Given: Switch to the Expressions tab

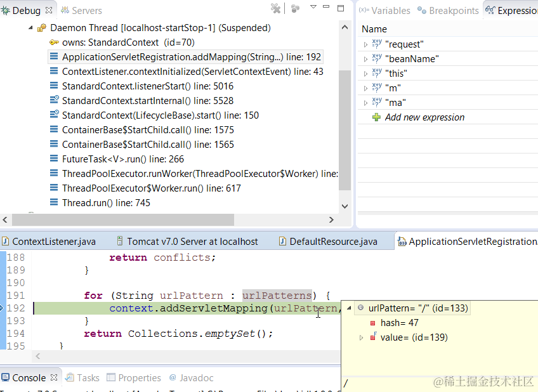Looking at the screenshot, I should tap(512, 11).
